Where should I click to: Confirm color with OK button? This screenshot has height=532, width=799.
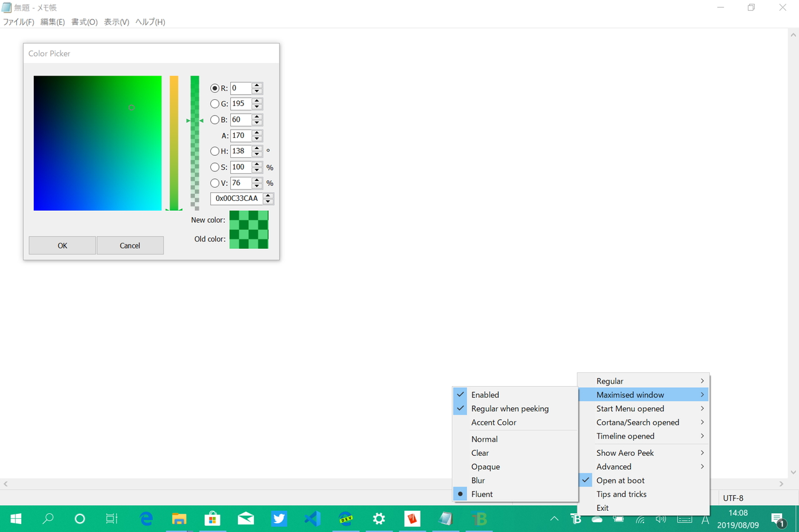click(x=62, y=245)
